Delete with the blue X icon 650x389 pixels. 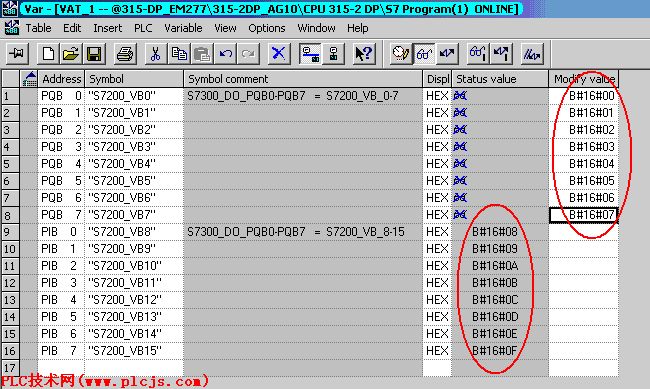pyautogui.click(x=278, y=53)
